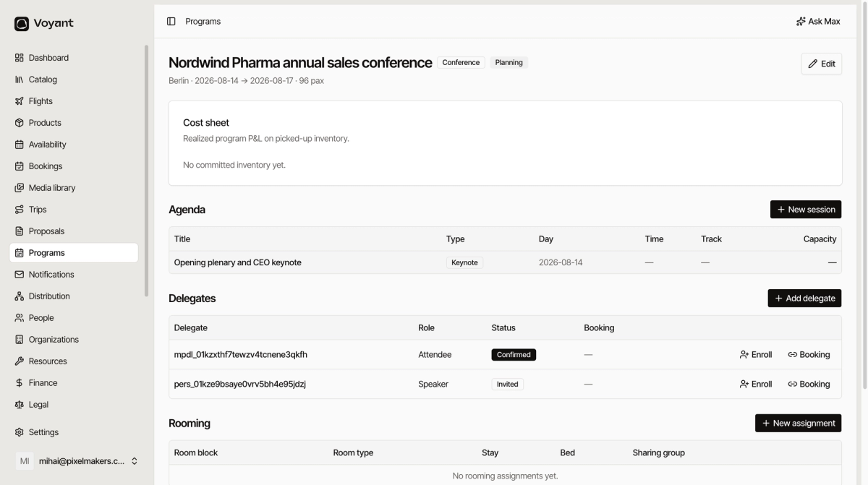Go to Bookings
This screenshot has height=485, width=868.
tap(74, 166)
